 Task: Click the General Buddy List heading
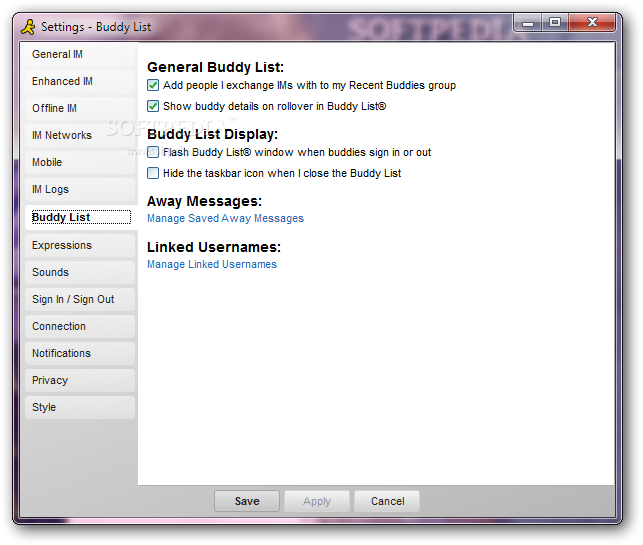point(215,67)
